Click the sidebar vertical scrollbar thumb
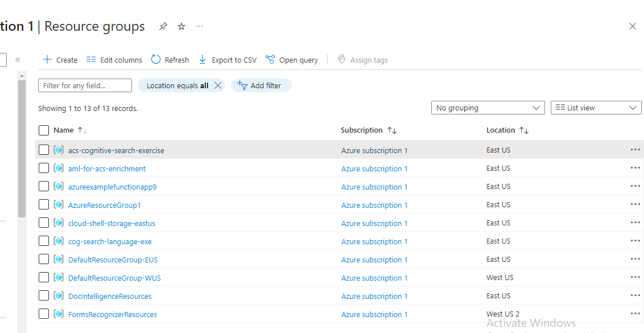The width and height of the screenshot is (644, 333). 22,149
